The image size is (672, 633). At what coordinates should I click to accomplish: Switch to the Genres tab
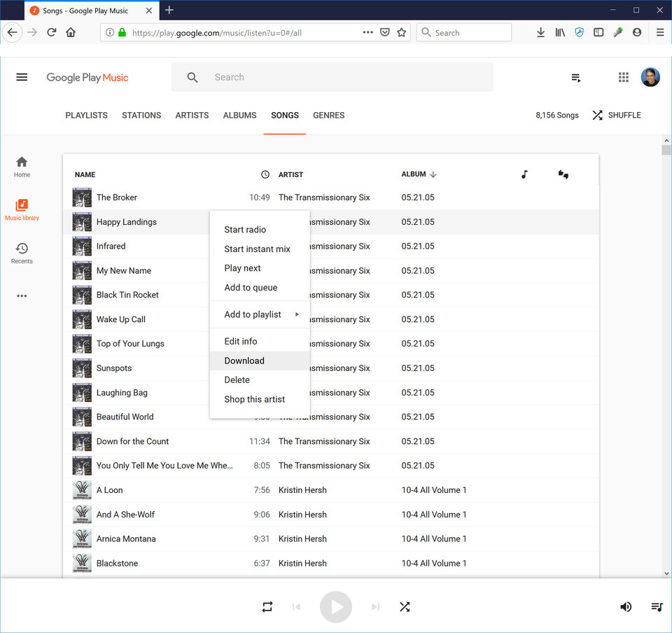click(x=329, y=116)
